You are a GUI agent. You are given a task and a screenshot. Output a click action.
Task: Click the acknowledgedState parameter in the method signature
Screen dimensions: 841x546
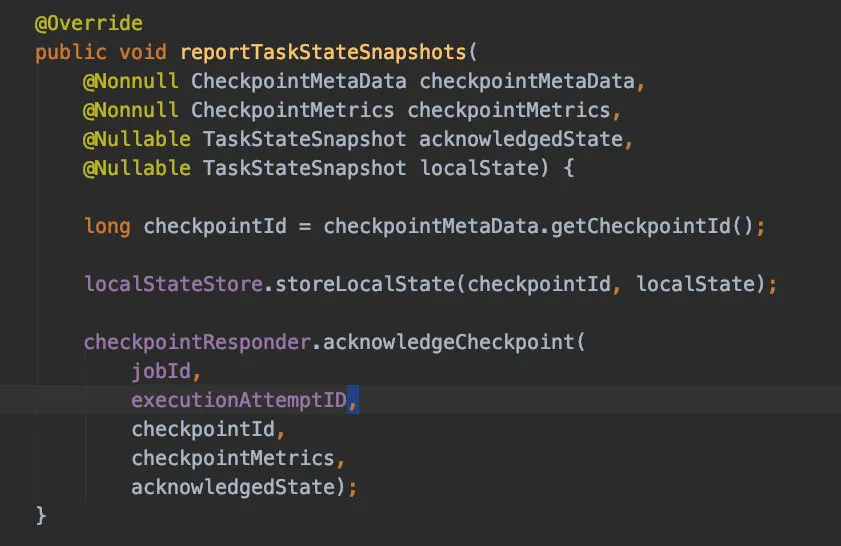click(x=521, y=139)
